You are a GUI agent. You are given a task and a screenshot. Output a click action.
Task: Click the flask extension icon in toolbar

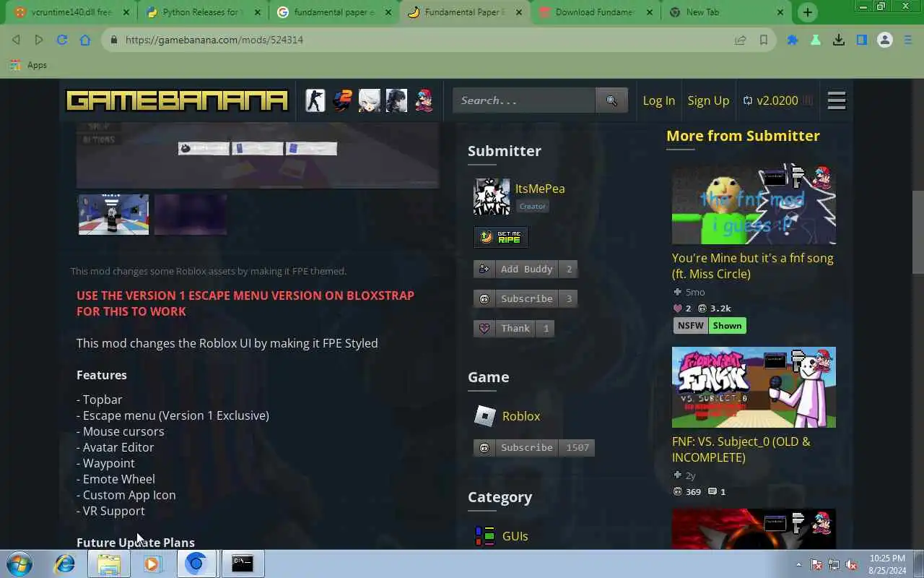point(816,40)
